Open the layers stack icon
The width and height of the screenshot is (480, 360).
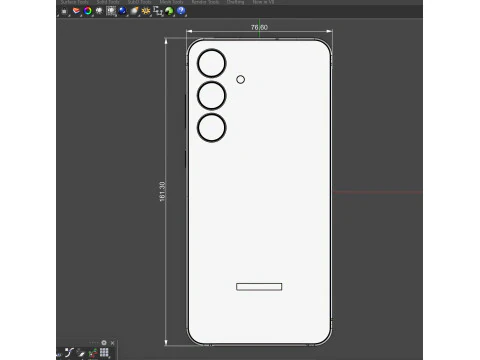pos(76,11)
